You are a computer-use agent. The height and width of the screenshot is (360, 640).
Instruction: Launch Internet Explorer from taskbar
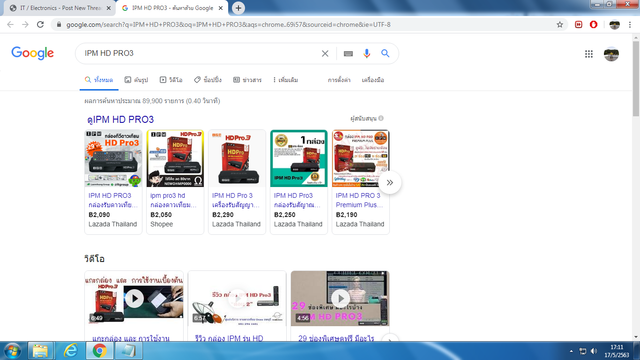(70, 351)
